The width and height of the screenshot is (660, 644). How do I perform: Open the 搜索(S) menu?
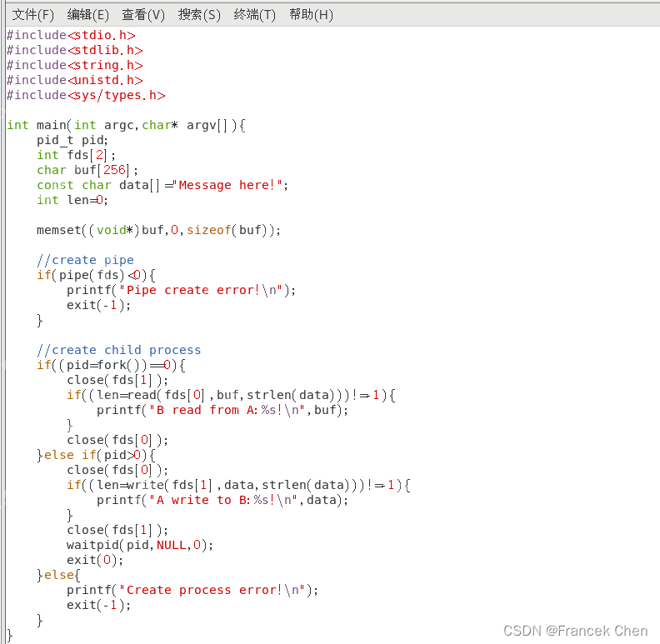click(x=199, y=15)
